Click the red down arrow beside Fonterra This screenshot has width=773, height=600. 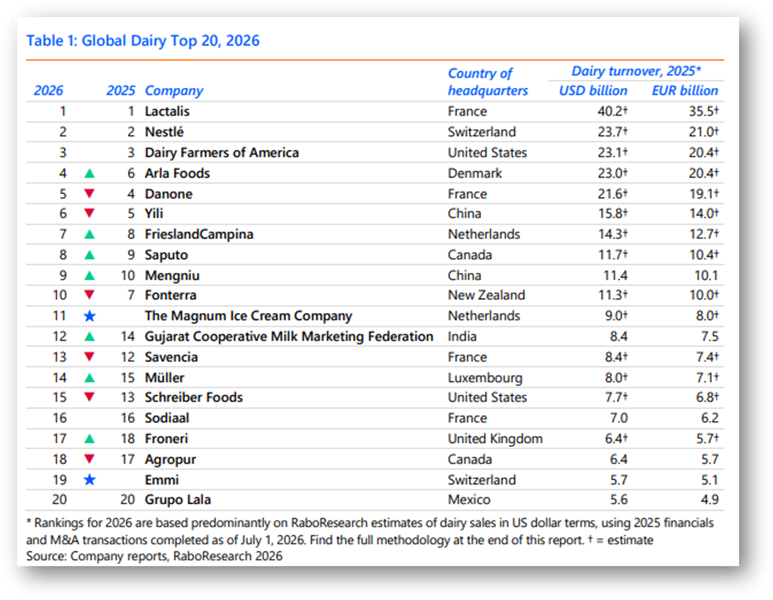89,295
